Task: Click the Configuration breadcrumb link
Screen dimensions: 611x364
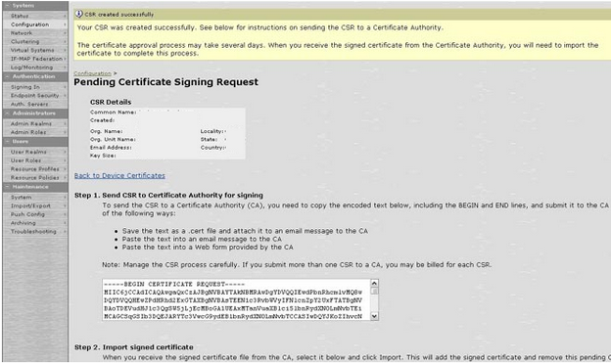Action: click(93, 73)
